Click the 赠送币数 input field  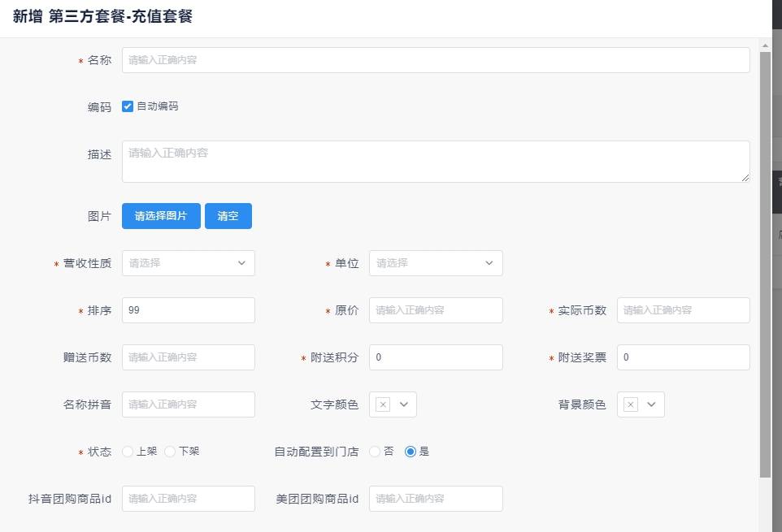coord(188,357)
